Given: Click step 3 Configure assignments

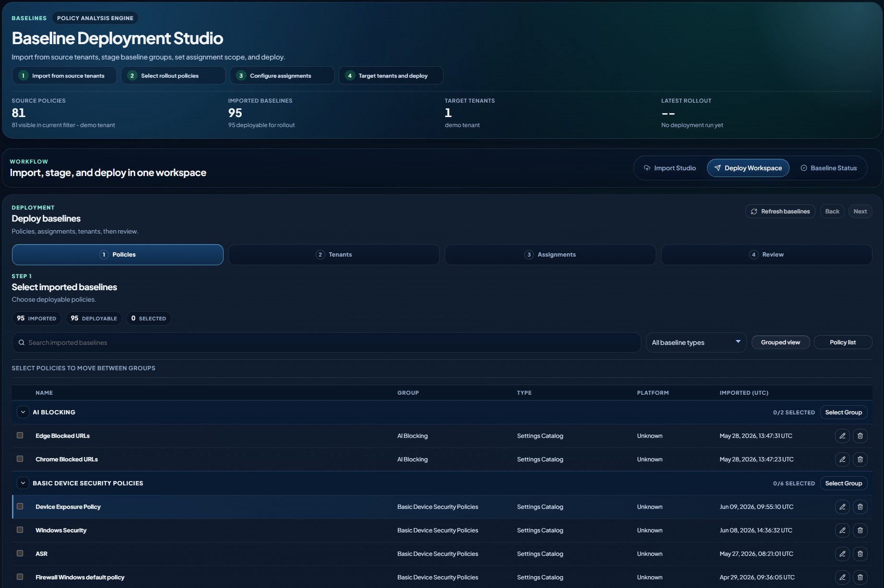Looking at the screenshot, I should [282, 76].
